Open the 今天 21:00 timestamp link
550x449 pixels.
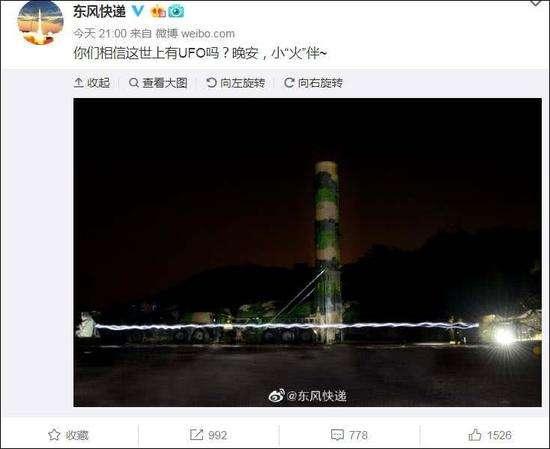[100, 34]
